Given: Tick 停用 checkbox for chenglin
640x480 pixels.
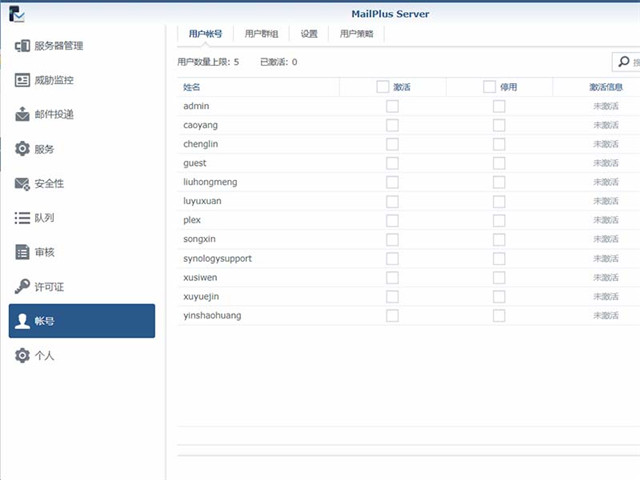Looking at the screenshot, I should pyautogui.click(x=499, y=144).
